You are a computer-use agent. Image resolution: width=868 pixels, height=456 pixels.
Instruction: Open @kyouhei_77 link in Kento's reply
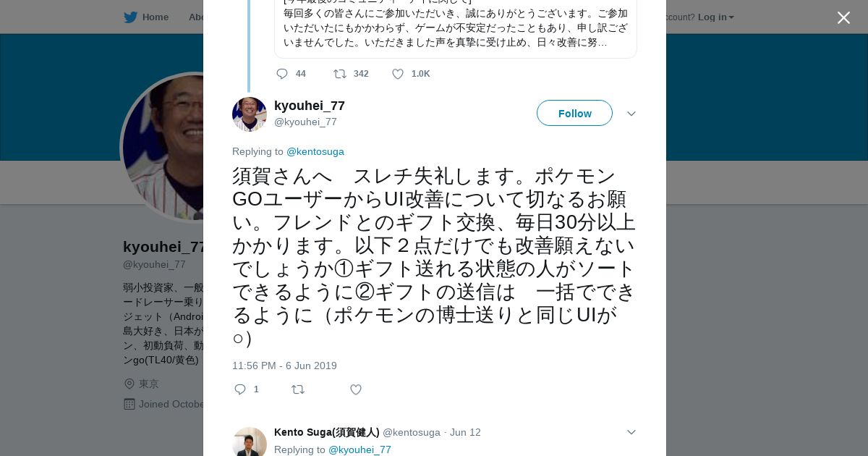tap(359, 449)
